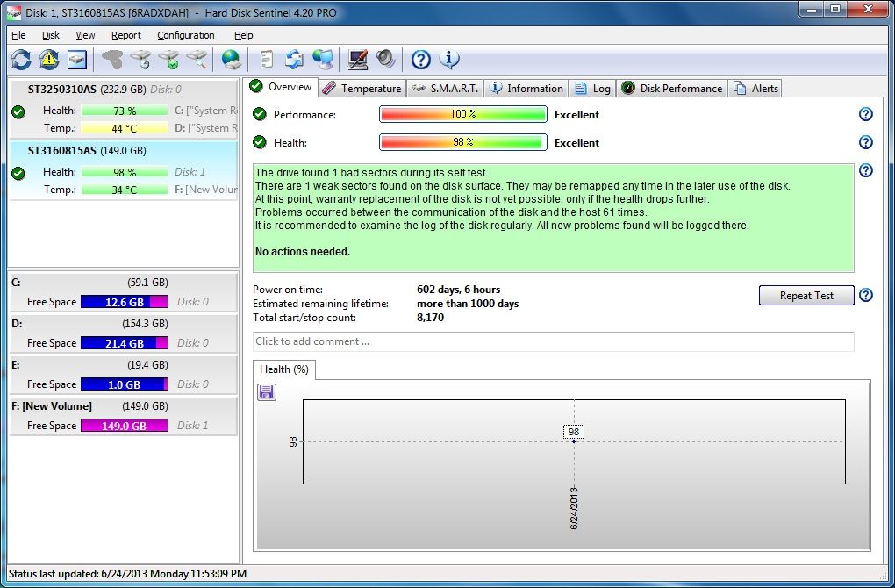Click the F: free space bar 149.0 GB

tap(125, 426)
